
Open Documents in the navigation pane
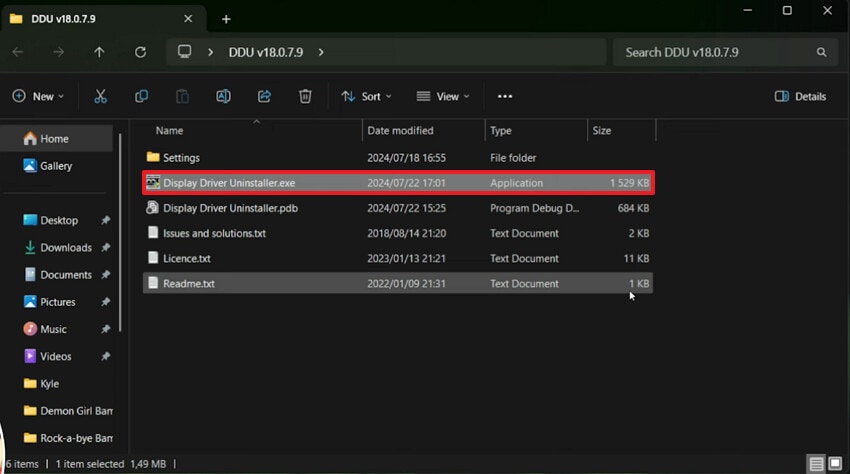coord(59,274)
